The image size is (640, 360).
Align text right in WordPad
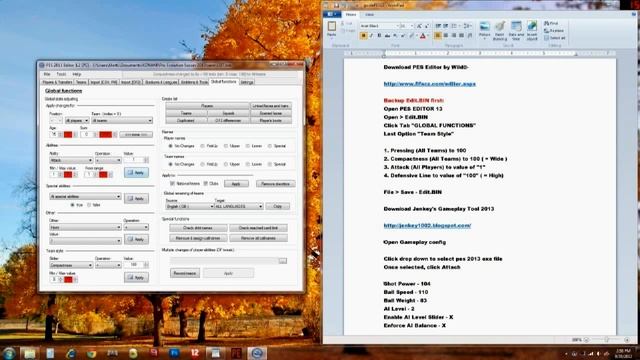click(x=454, y=36)
